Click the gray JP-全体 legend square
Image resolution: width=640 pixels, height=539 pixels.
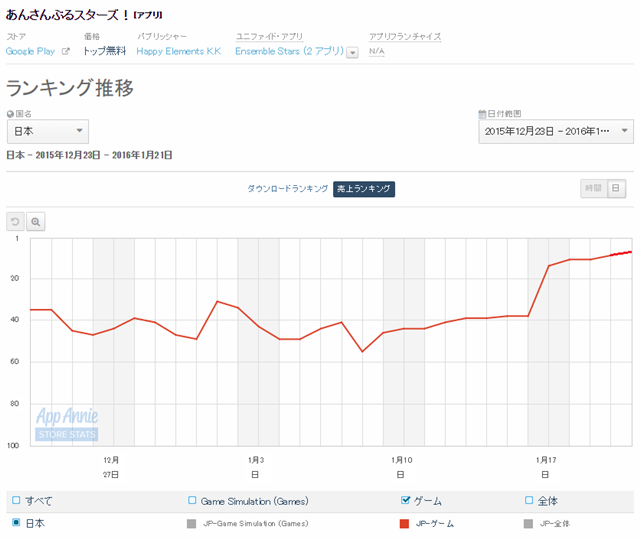tap(528, 523)
